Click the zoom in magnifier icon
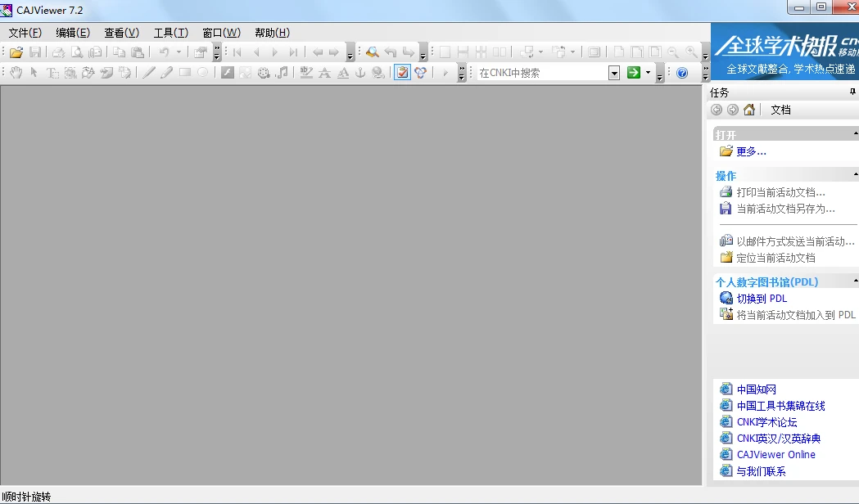The width and height of the screenshot is (859, 504). (691, 52)
